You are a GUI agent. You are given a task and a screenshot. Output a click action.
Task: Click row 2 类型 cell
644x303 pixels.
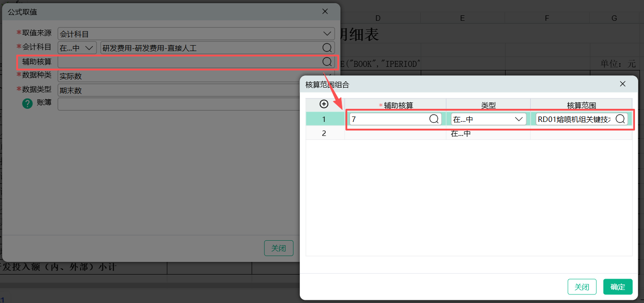(488, 133)
